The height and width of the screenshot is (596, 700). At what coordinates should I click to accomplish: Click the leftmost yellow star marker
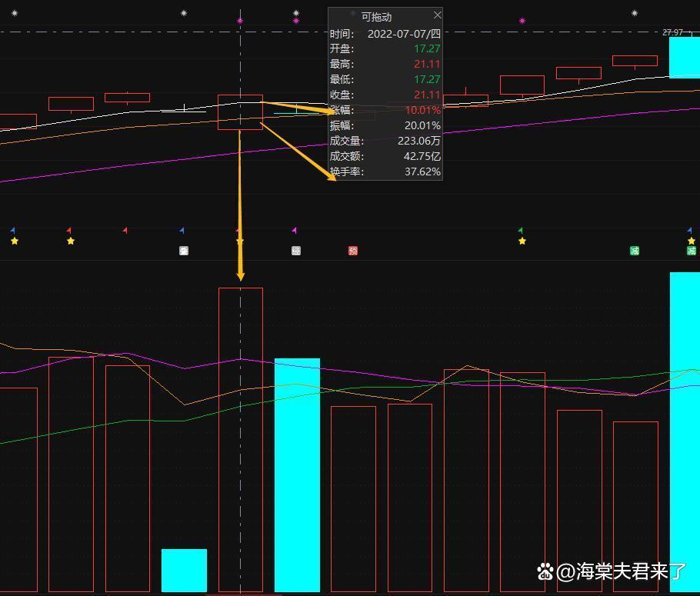[15, 241]
